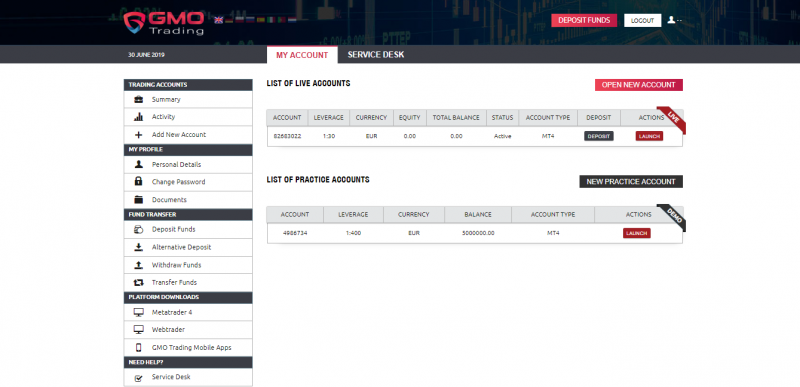Click the briefcase icon beside Summary
The image size is (800, 387).
click(138, 99)
